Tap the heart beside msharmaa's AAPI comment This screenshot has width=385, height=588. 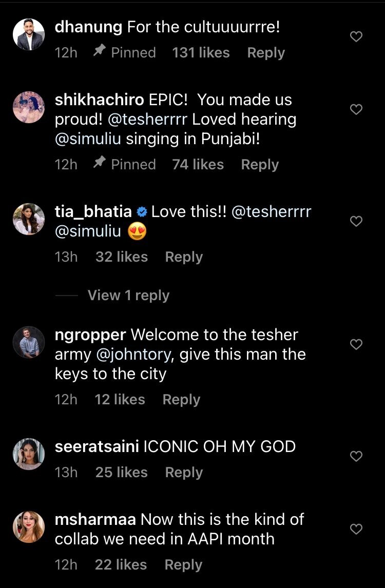point(356,529)
